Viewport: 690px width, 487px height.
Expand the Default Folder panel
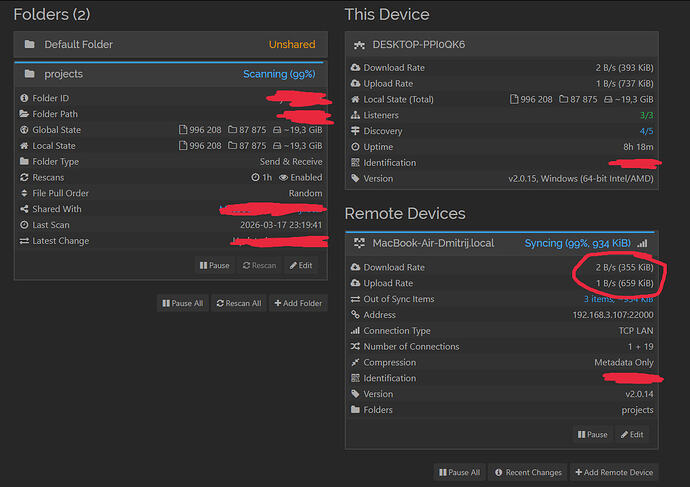[x=170, y=44]
